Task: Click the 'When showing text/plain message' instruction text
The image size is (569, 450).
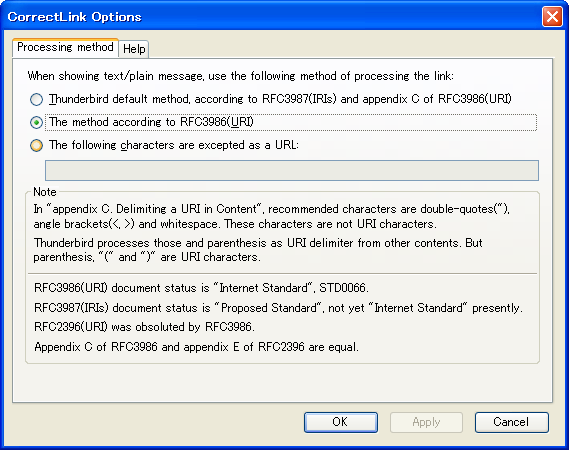Action: pyautogui.click(x=241, y=76)
